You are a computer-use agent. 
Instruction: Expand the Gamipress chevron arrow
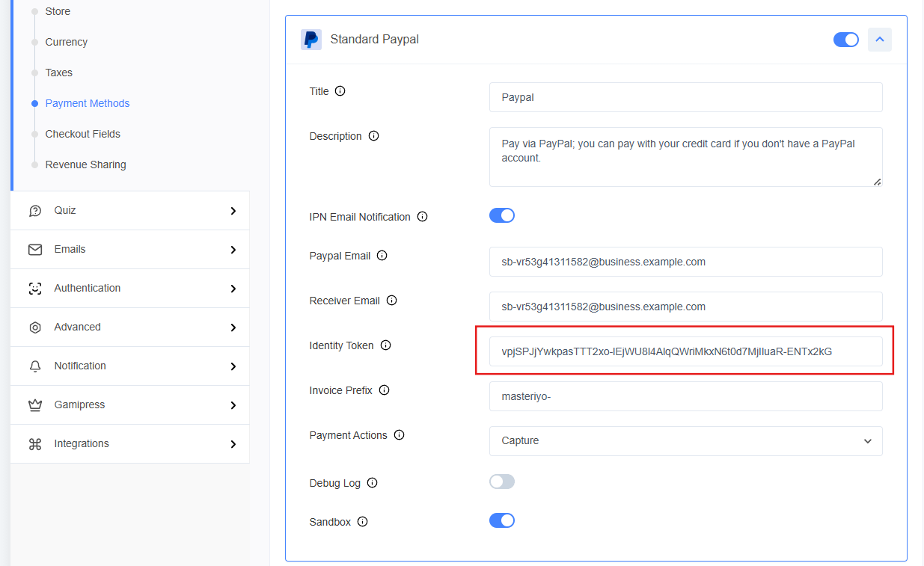point(233,405)
